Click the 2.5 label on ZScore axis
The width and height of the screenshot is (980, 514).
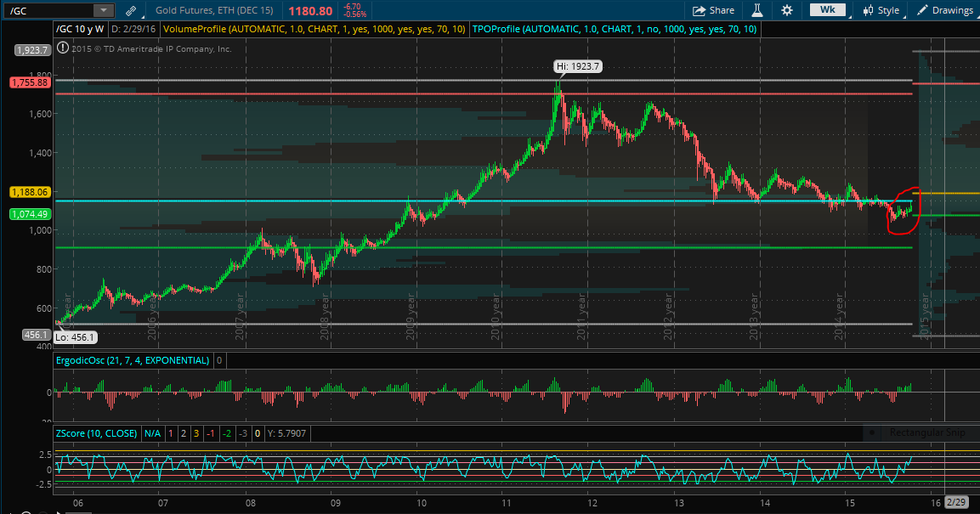tap(45, 455)
